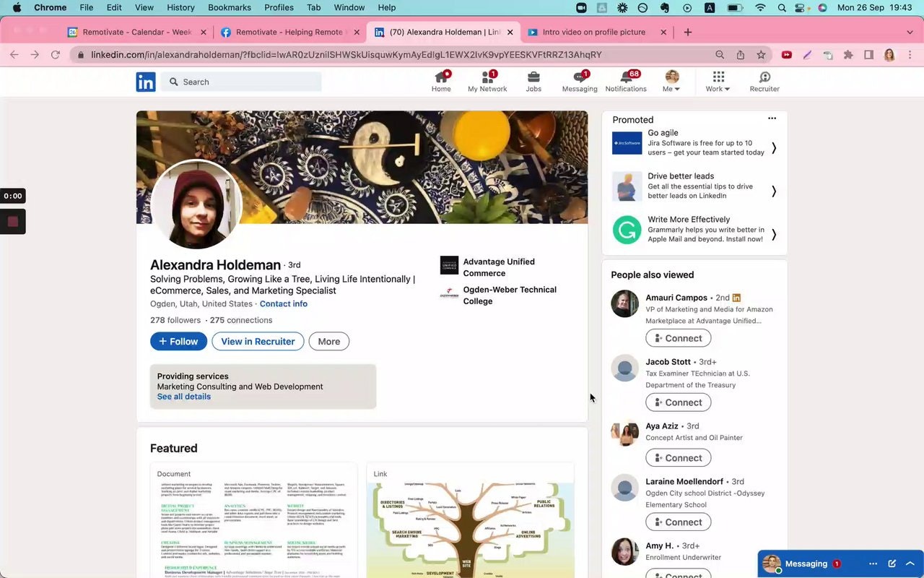Click the LinkedIn logo

coord(145,81)
